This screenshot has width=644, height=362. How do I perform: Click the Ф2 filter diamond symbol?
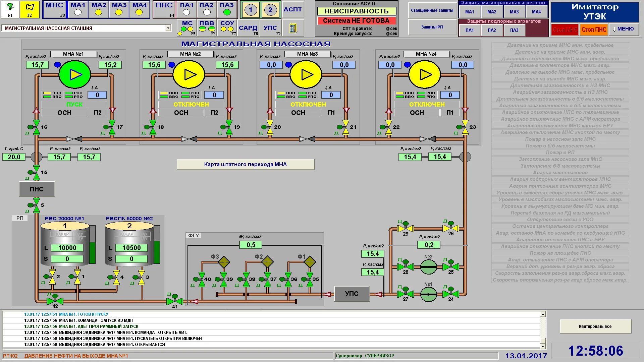[x=267, y=262]
